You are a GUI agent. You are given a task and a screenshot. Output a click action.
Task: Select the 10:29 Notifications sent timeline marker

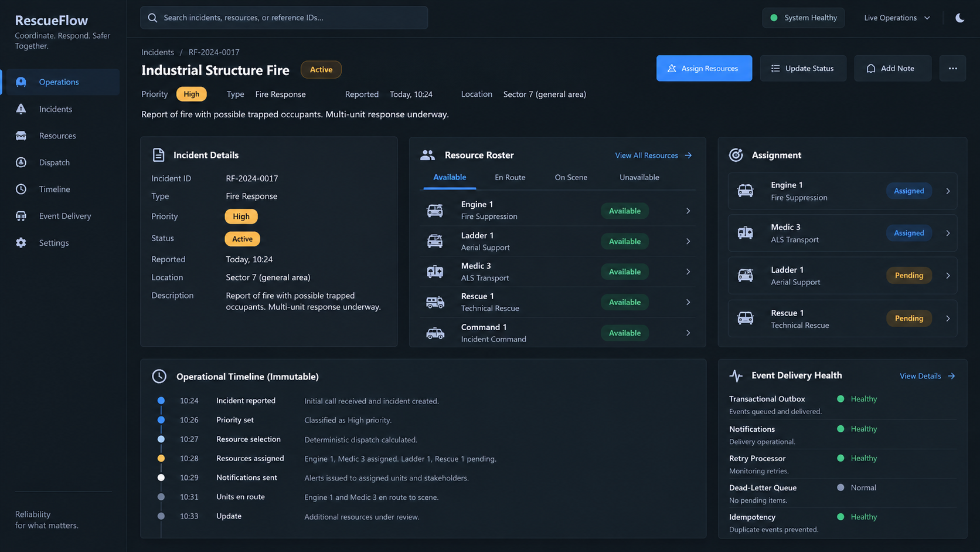point(161,478)
